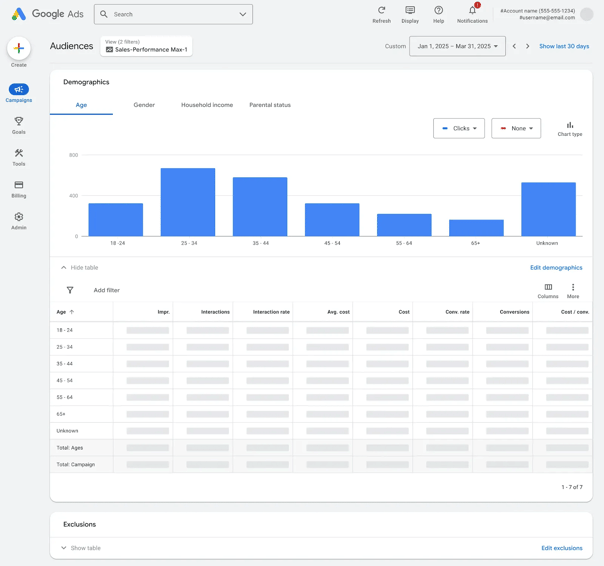Click the table filter funnel icon
Image resolution: width=604 pixels, height=566 pixels.
pos(70,290)
